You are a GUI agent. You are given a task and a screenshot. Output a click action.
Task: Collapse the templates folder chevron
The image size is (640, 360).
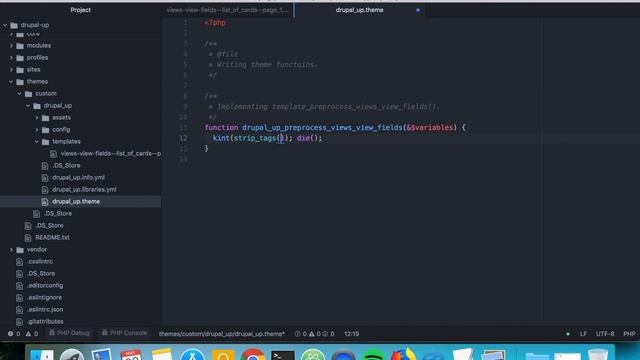[x=37, y=142]
